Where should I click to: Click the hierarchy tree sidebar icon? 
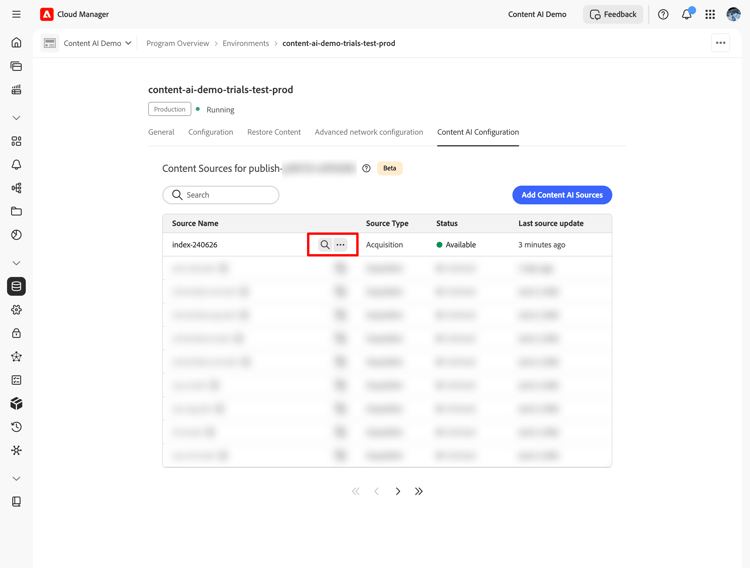[16, 188]
